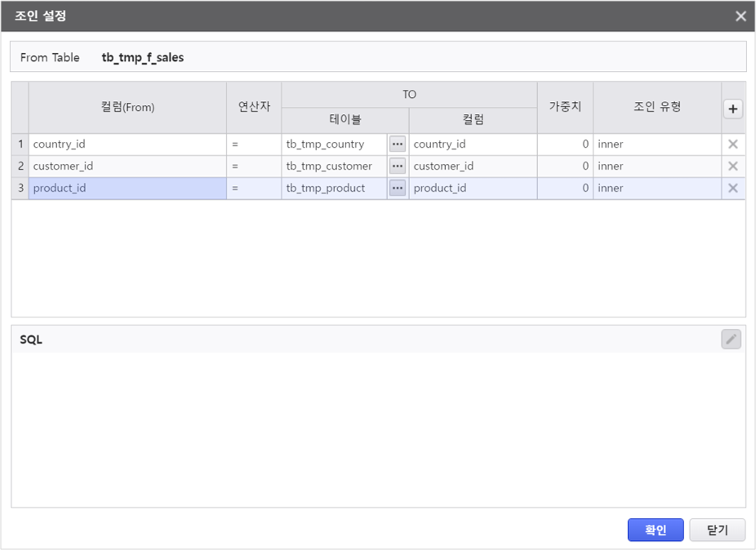Click weight value in row 3

point(565,188)
